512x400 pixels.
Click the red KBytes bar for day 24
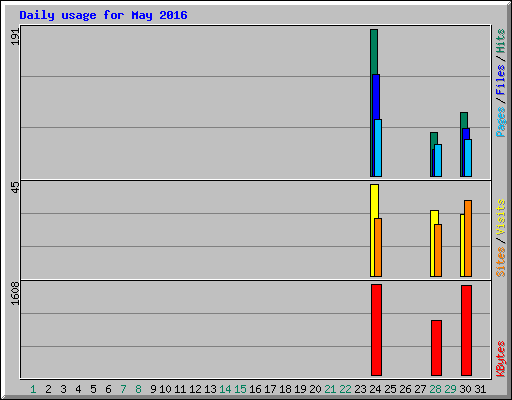point(376,330)
